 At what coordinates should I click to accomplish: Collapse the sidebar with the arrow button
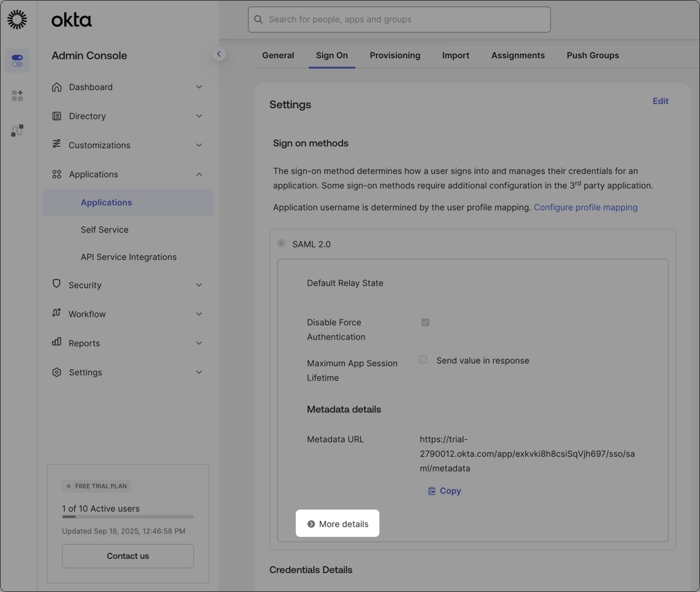tap(219, 54)
